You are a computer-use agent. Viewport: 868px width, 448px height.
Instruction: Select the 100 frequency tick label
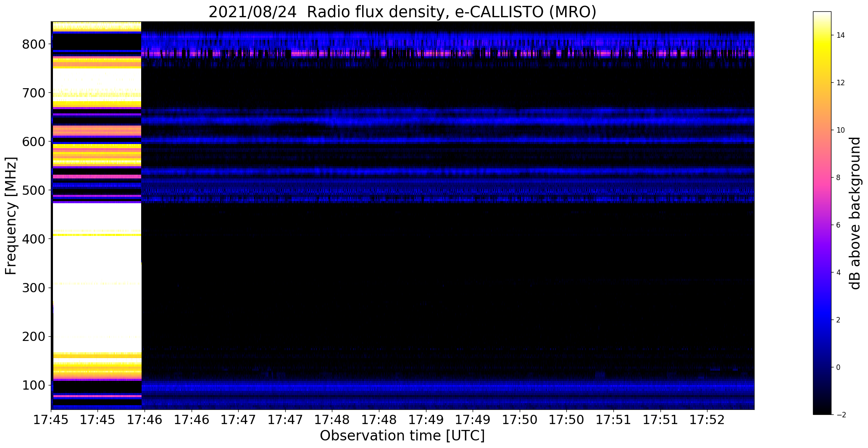click(33, 385)
